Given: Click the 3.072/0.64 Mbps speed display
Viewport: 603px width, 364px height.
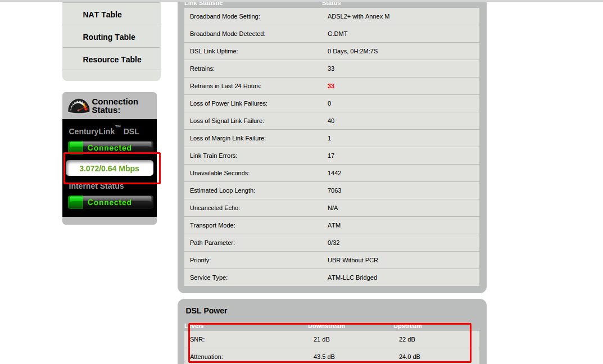Looking at the screenshot, I should pos(110,169).
